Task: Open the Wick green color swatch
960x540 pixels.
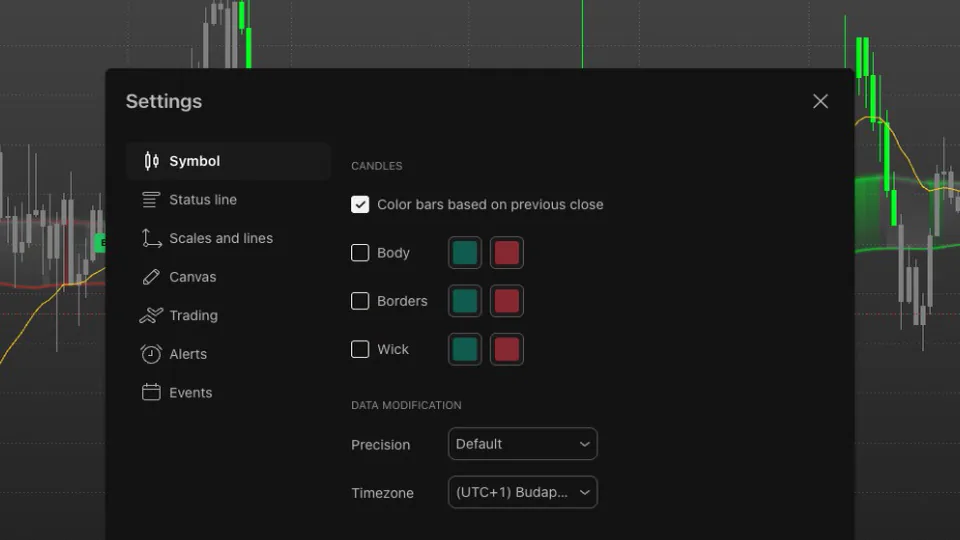Action: tap(465, 349)
